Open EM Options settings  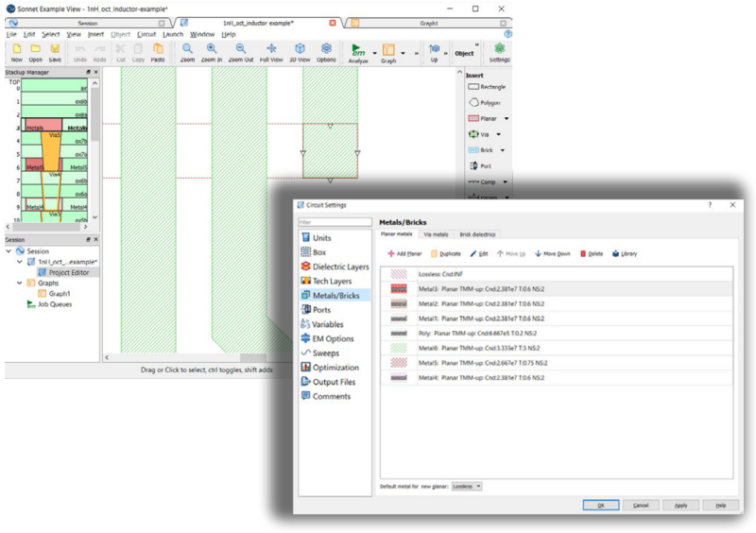[327, 338]
